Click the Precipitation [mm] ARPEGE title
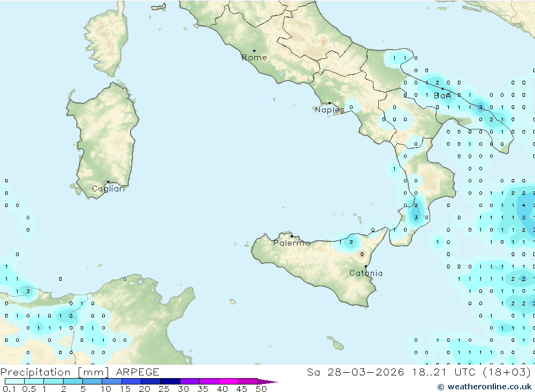 coord(80,372)
